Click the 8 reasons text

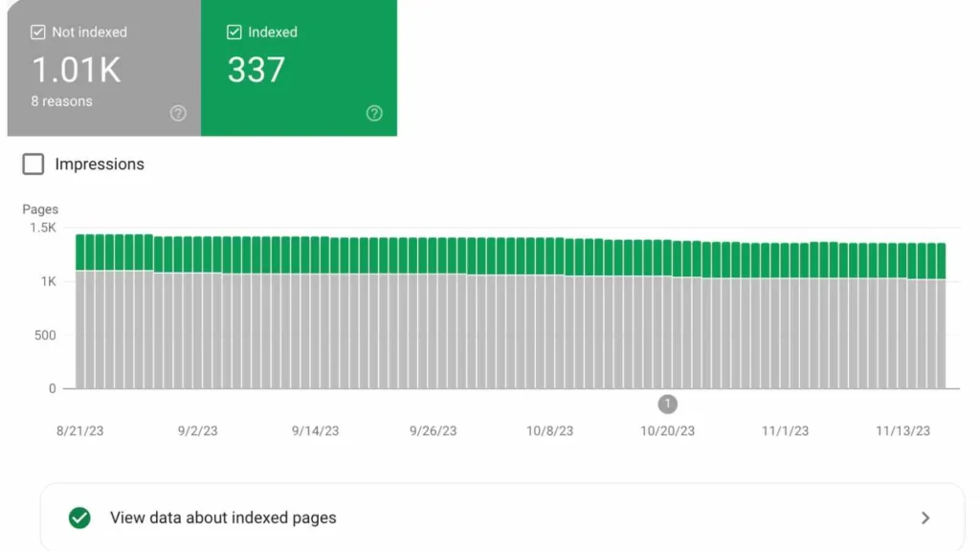61,101
